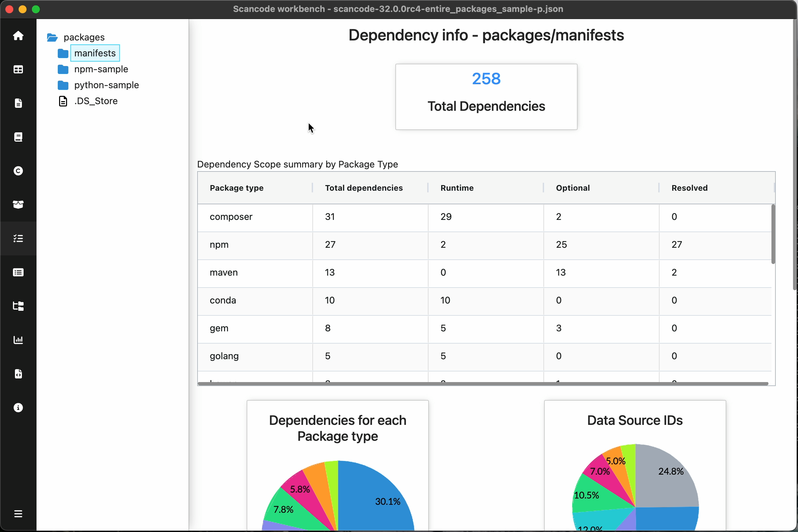Image resolution: width=798 pixels, height=532 pixels.
Task: Open the Package info box icon
Action: click(x=18, y=205)
